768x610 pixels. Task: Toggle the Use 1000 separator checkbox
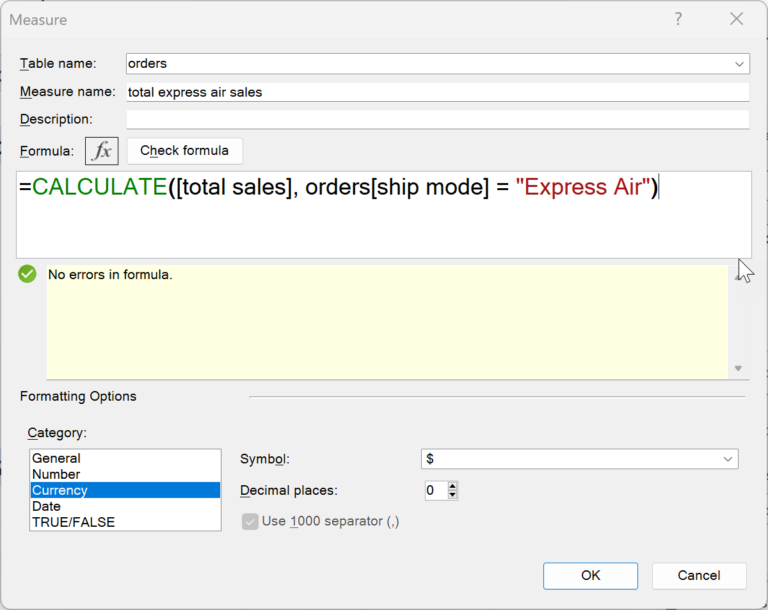[x=250, y=522]
